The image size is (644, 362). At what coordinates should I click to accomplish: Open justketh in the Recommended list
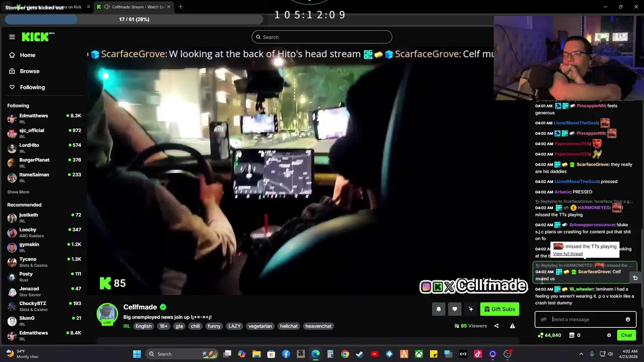[x=44, y=218]
